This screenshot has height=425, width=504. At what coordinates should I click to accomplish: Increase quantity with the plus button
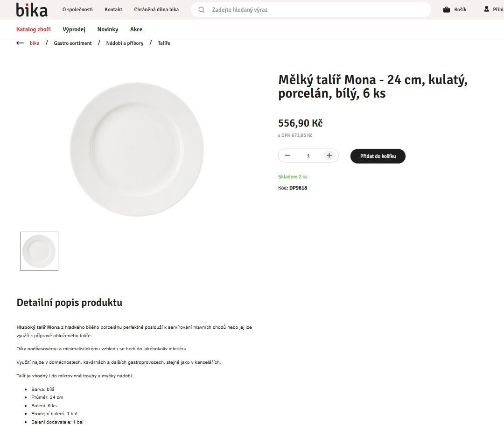[329, 156]
